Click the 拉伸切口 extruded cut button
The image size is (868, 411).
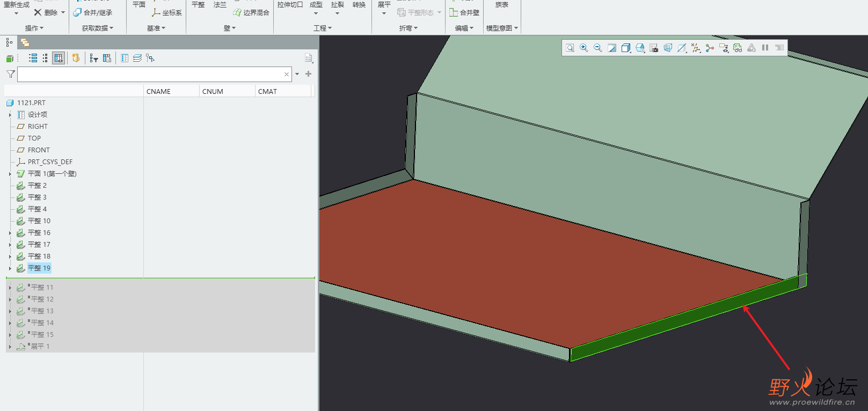click(290, 4)
